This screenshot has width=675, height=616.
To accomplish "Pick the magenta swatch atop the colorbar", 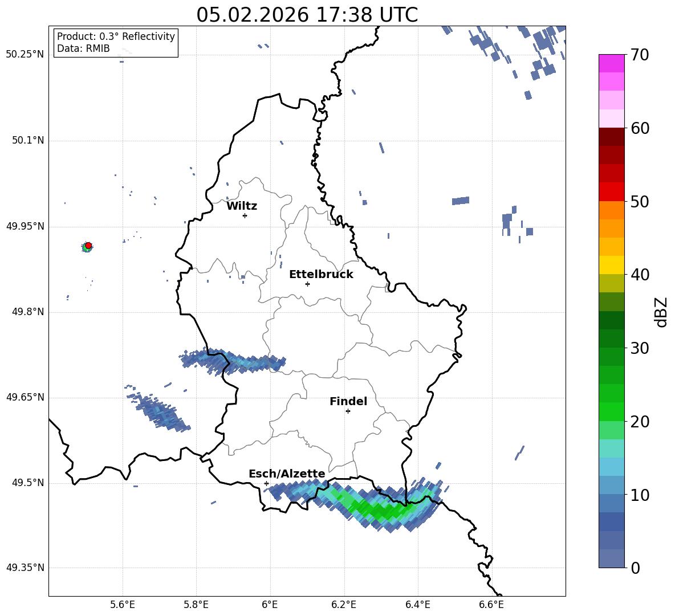I will click(611, 63).
